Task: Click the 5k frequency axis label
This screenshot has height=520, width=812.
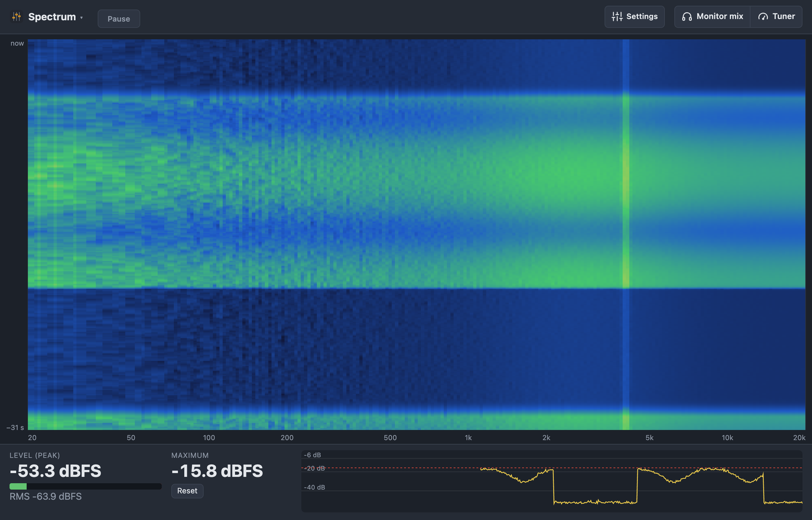Action: pyautogui.click(x=650, y=438)
